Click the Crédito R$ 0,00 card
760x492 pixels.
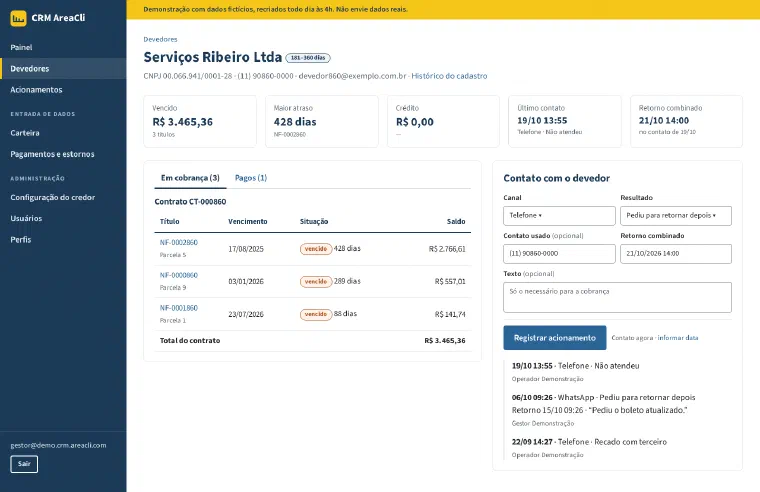[x=443, y=121]
